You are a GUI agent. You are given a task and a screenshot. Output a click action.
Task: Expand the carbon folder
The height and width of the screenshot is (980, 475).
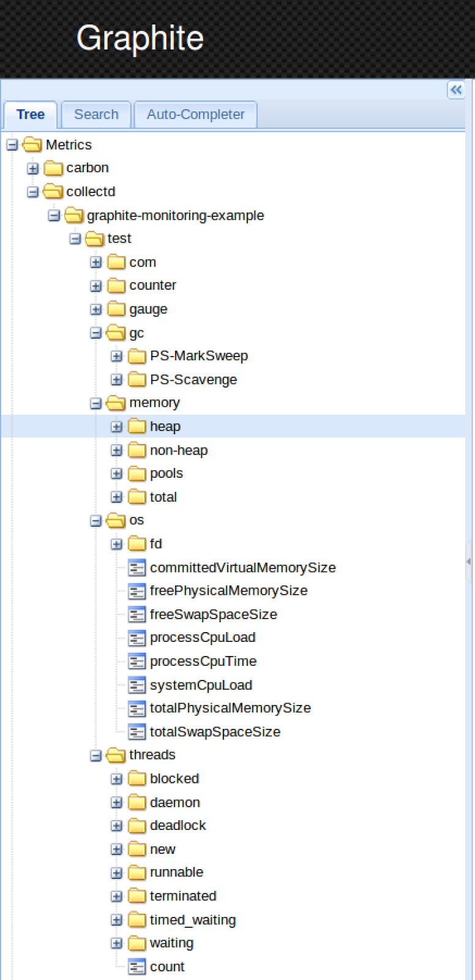(33, 168)
